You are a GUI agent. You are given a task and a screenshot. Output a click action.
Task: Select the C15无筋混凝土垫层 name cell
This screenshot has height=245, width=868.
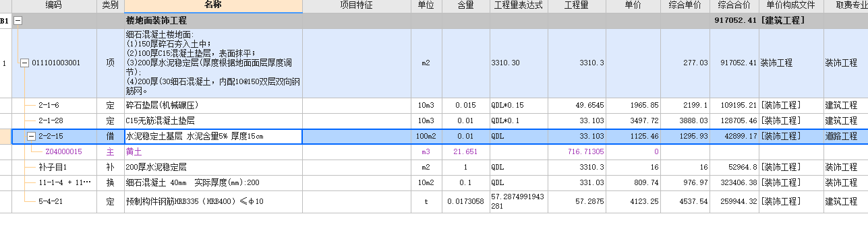click(213, 121)
